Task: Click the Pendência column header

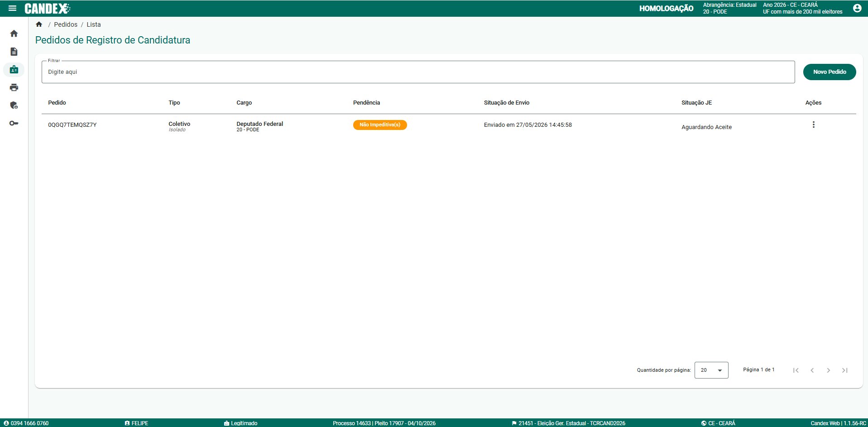Action: [366, 103]
